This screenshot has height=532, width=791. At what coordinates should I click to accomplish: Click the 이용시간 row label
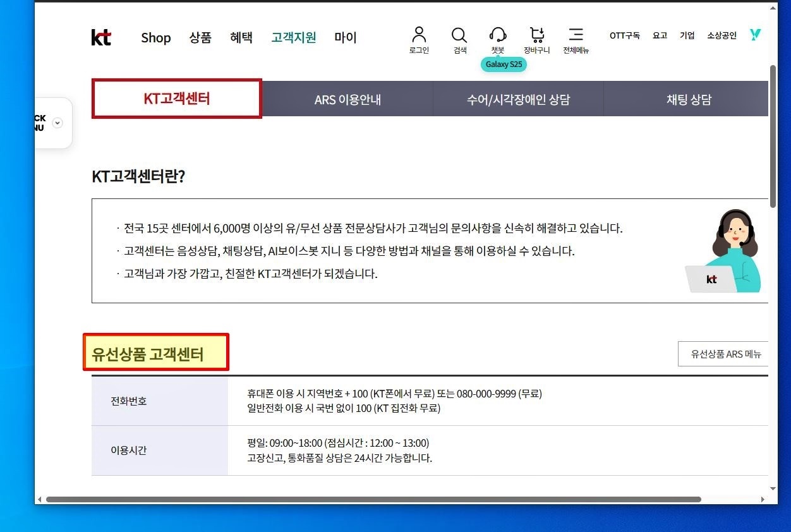tap(129, 450)
